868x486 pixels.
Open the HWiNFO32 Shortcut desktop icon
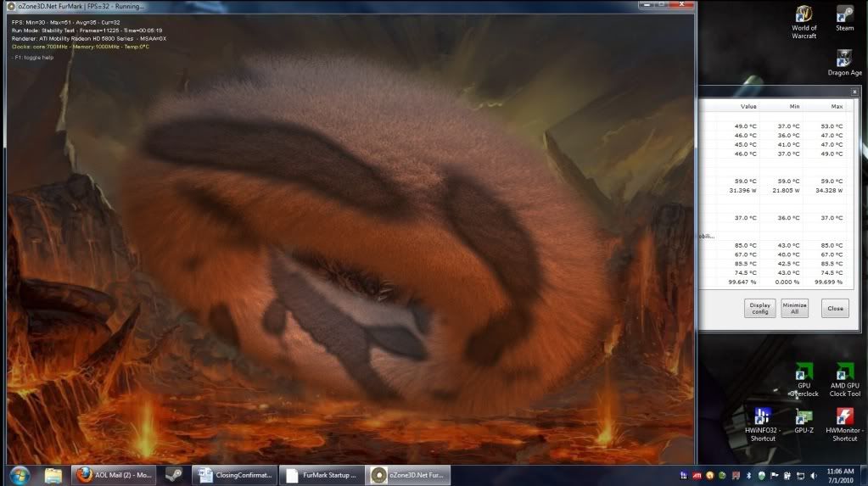763,425
